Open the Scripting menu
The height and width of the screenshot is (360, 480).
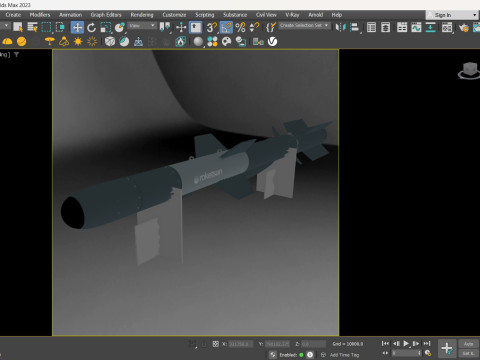tap(205, 15)
